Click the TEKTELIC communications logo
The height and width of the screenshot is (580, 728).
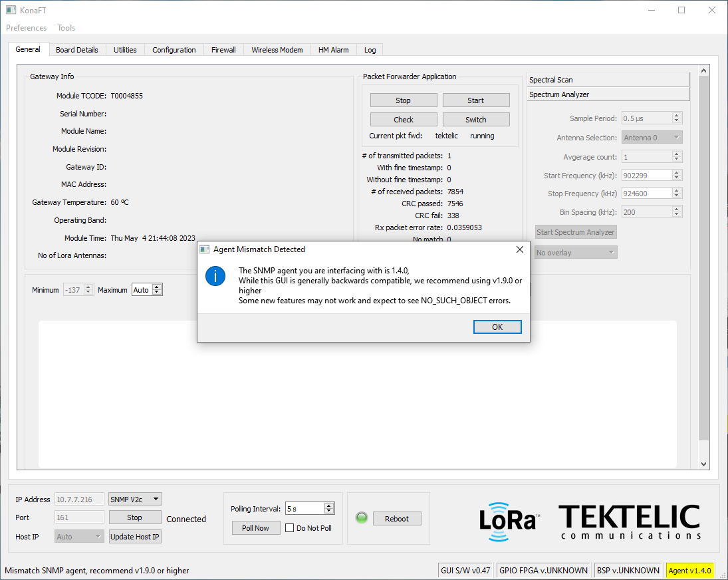629,522
